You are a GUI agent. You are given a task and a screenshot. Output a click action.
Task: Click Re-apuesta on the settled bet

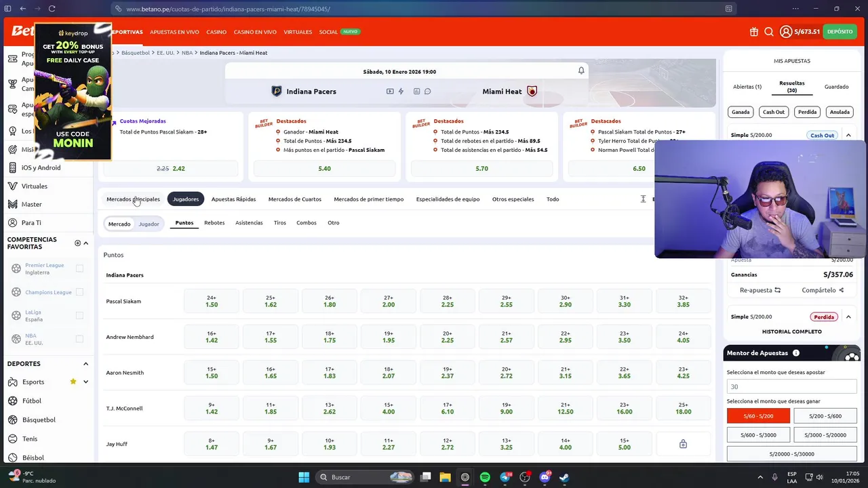coord(759,290)
